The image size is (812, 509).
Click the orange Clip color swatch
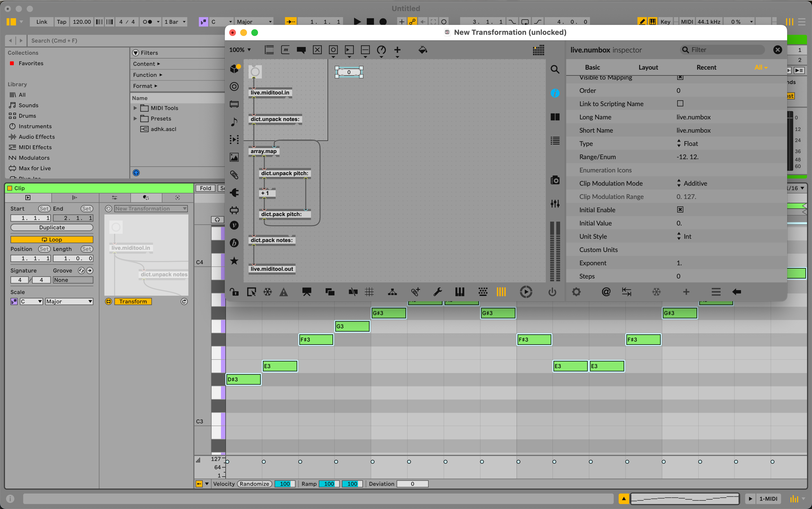(10, 188)
